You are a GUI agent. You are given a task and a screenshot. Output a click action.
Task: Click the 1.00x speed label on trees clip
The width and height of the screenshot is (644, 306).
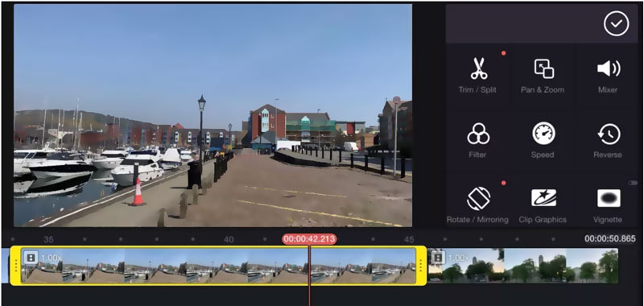click(458, 258)
